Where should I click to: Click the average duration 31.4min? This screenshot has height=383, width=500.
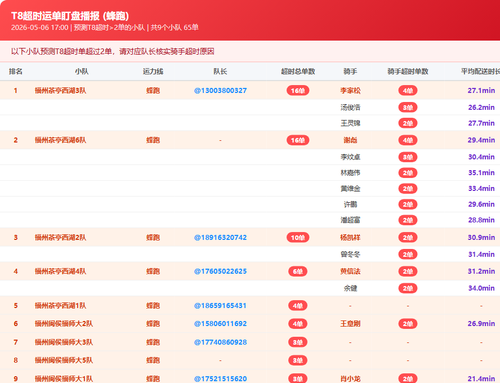click(x=481, y=255)
